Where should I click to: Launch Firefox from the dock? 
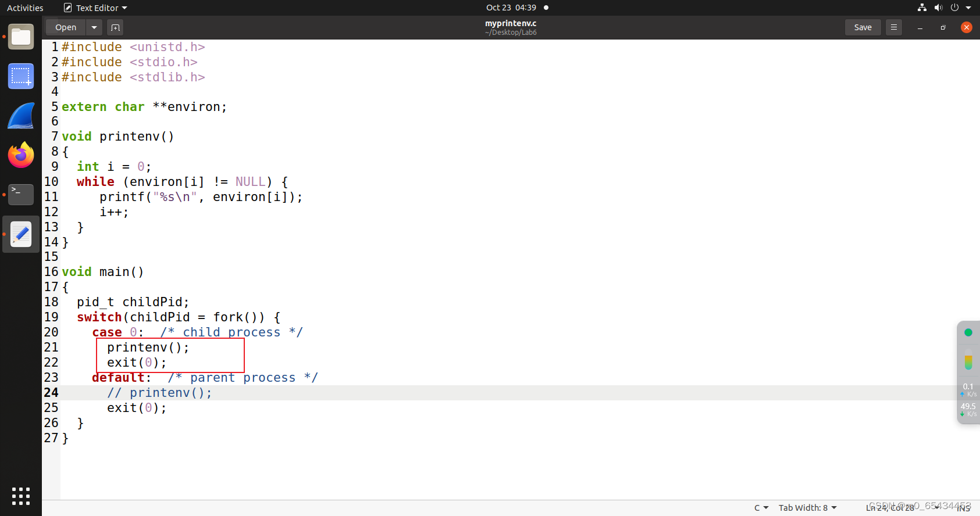[x=21, y=155]
